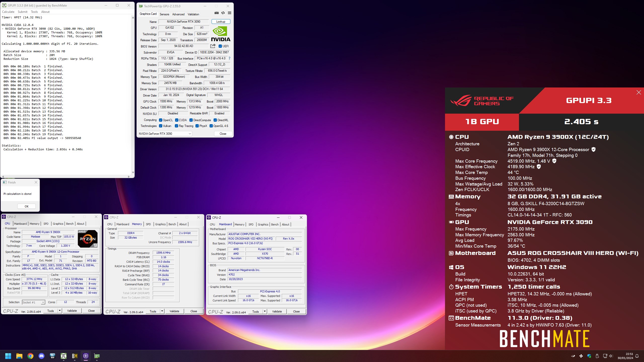Screen dimensions: 644x362
Task: Toggle the Vulkan checkbox
Action: click(x=160, y=126)
